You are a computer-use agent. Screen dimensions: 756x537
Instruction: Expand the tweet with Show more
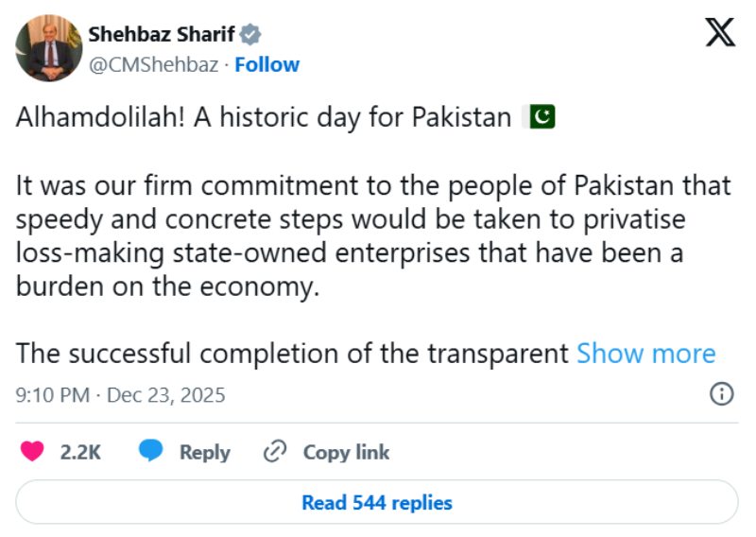[x=645, y=354]
